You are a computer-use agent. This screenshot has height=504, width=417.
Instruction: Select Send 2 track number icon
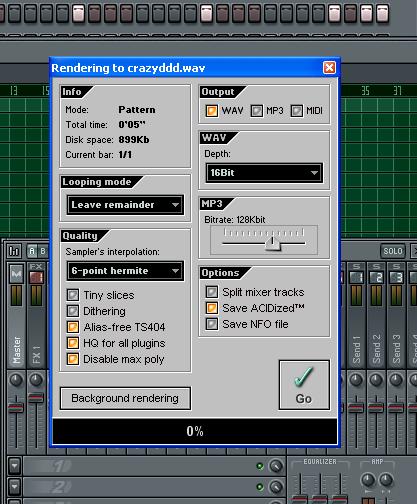pos(376,277)
